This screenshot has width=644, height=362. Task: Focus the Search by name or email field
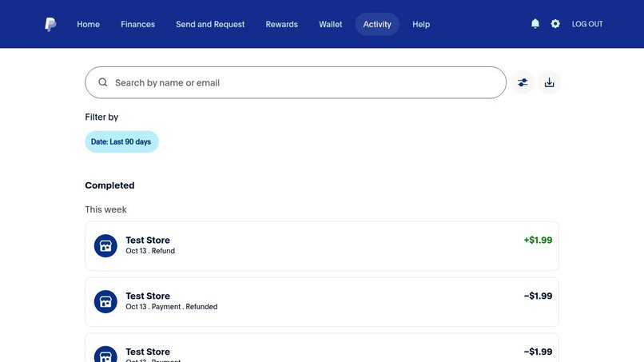[296, 82]
